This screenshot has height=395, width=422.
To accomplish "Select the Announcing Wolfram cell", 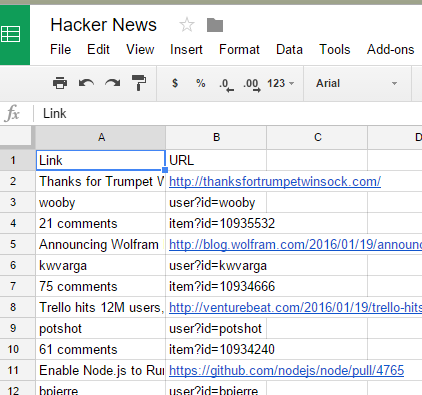I will coord(100,245).
